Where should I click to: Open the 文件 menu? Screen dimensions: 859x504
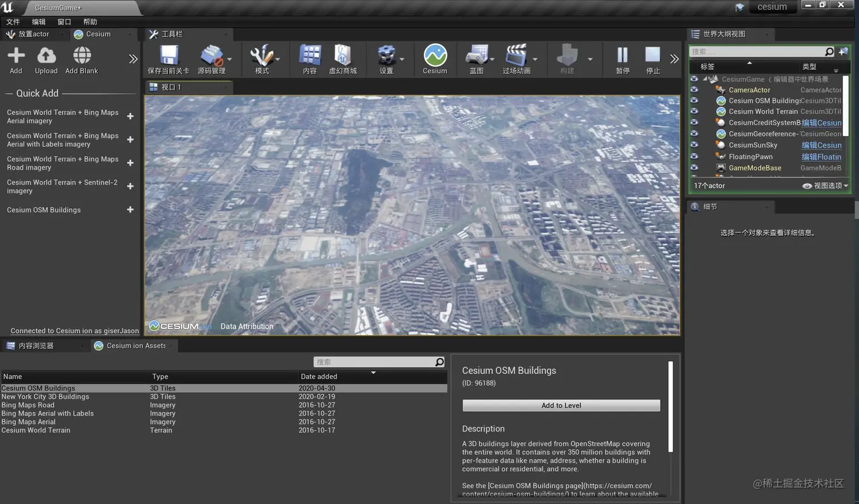pos(13,22)
